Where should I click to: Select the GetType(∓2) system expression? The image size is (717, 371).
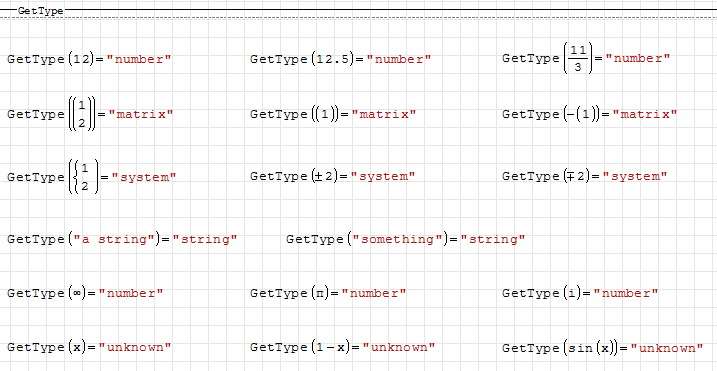coord(584,176)
